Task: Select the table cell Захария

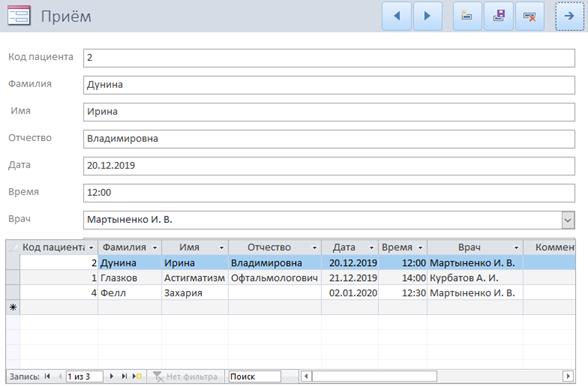Action: tap(195, 293)
